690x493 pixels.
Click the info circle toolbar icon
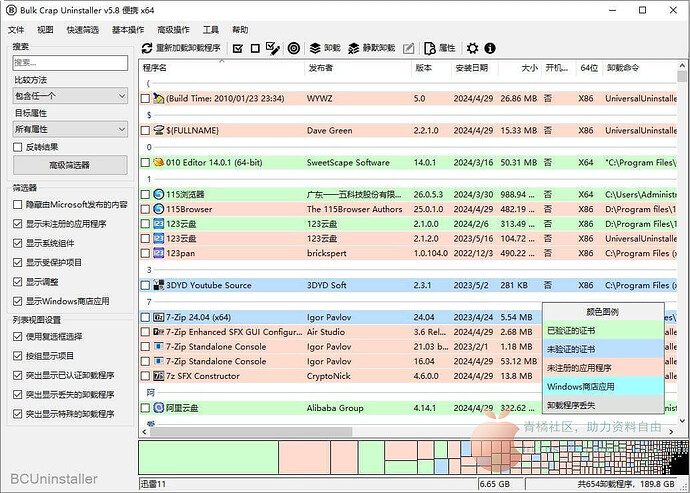(x=490, y=48)
